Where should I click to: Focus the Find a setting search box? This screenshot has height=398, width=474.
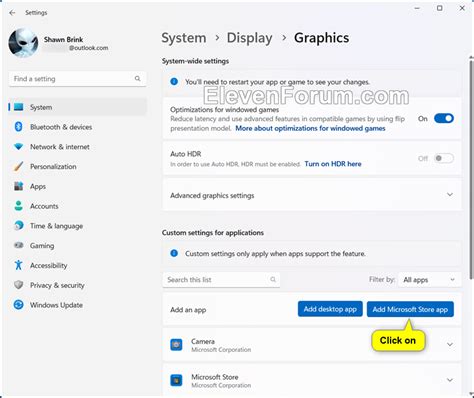point(77,79)
